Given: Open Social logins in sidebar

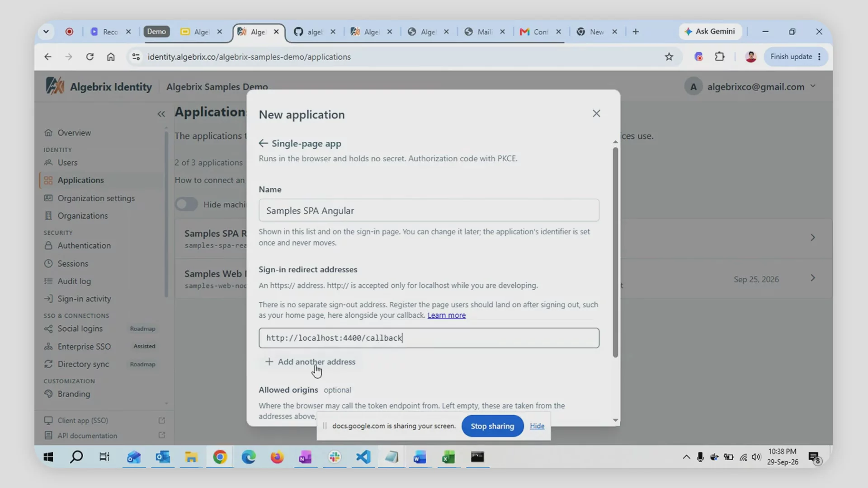Looking at the screenshot, I should [x=80, y=328].
